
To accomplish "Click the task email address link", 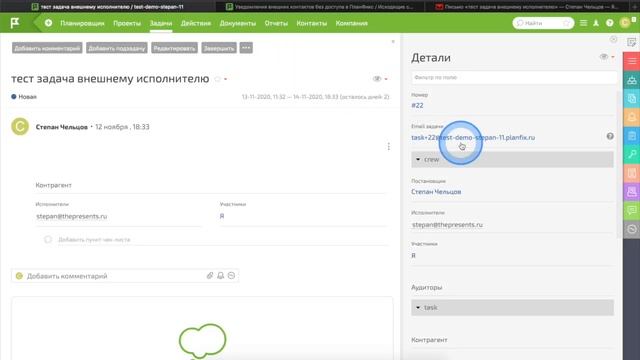I will [473, 138].
